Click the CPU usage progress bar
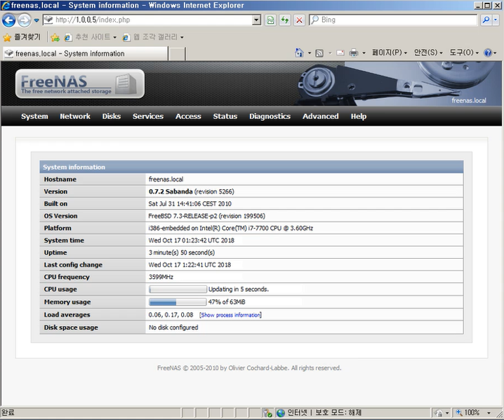504x420 pixels. tap(178, 290)
